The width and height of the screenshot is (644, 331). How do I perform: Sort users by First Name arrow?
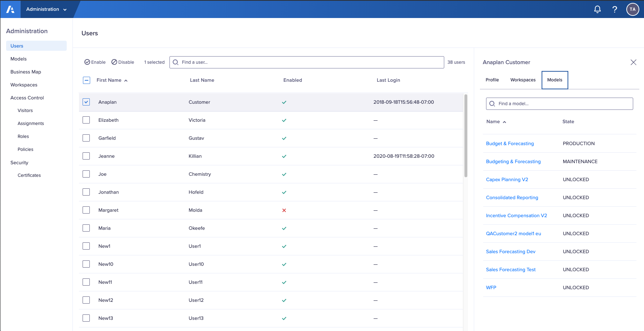coord(126,81)
